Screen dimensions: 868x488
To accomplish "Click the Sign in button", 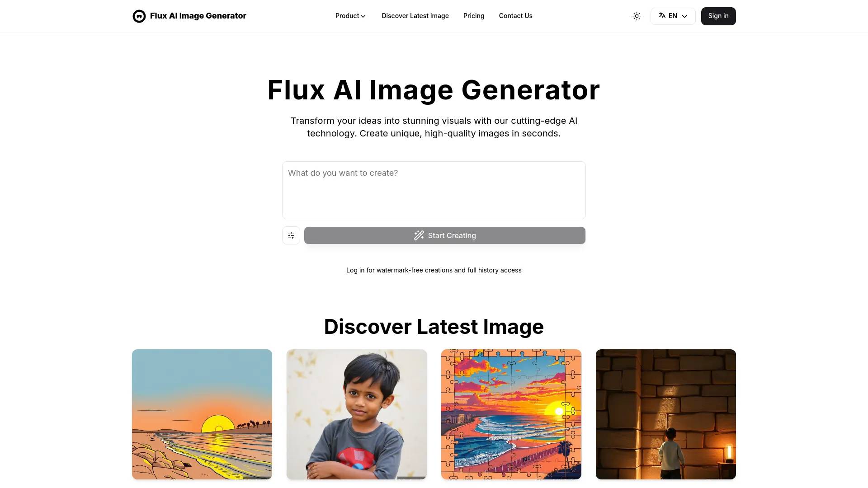I will [718, 16].
